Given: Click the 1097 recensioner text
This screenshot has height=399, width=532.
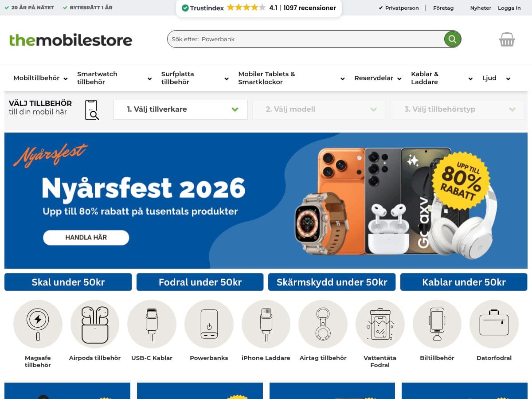Looking at the screenshot, I should 309,8.
